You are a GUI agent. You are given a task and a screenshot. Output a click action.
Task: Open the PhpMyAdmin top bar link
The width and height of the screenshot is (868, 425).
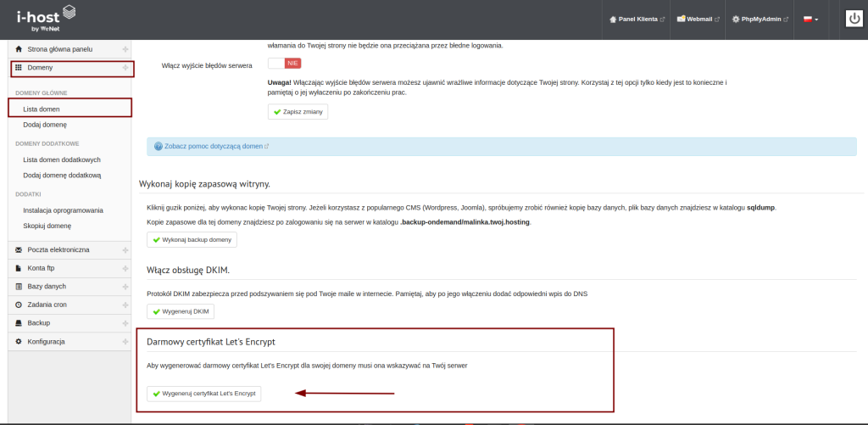pos(759,19)
